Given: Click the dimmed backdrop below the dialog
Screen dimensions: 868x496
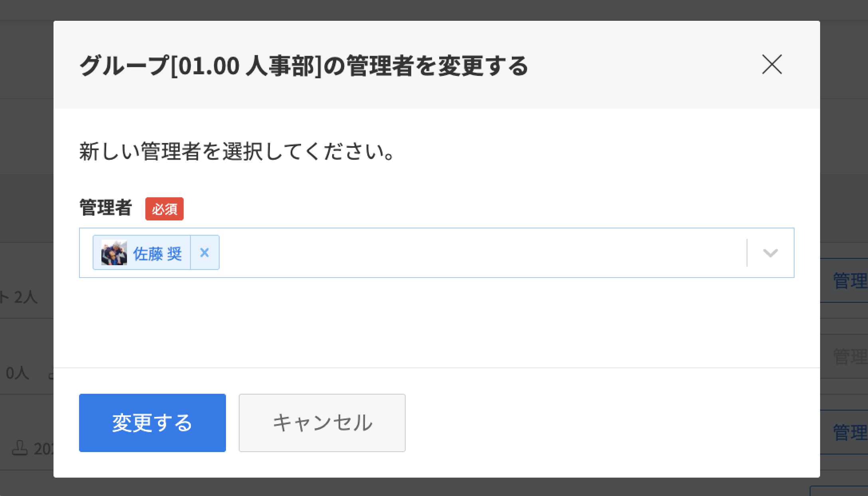Looking at the screenshot, I should (399, 487).
